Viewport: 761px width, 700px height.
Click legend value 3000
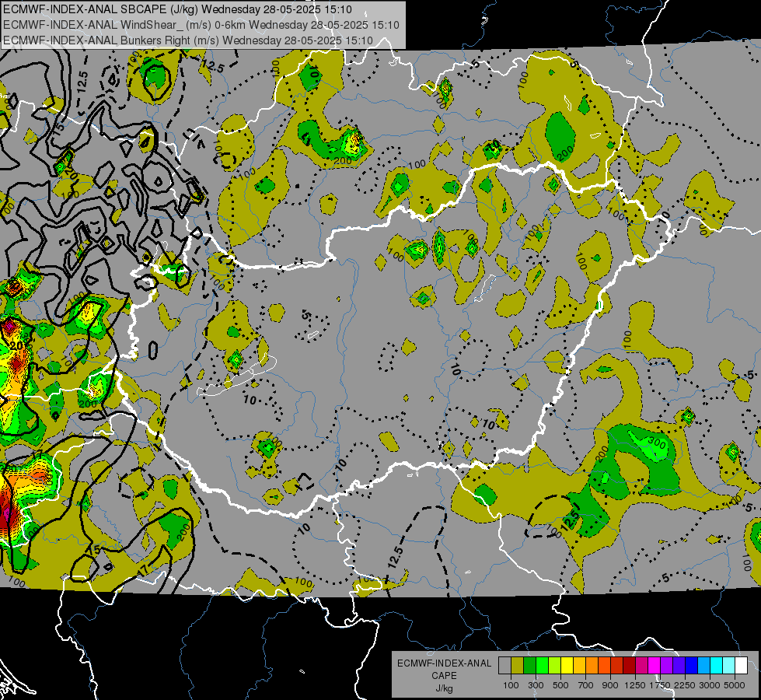(710, 685)
